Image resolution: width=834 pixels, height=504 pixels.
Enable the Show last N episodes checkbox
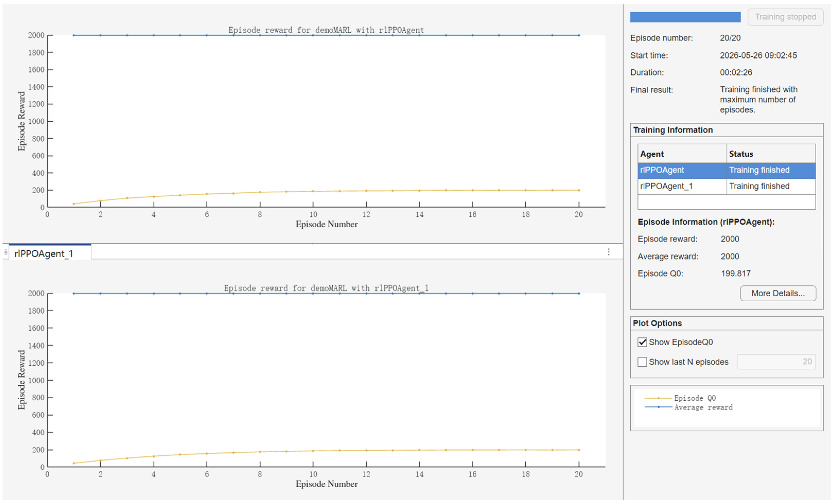[642, 362]
